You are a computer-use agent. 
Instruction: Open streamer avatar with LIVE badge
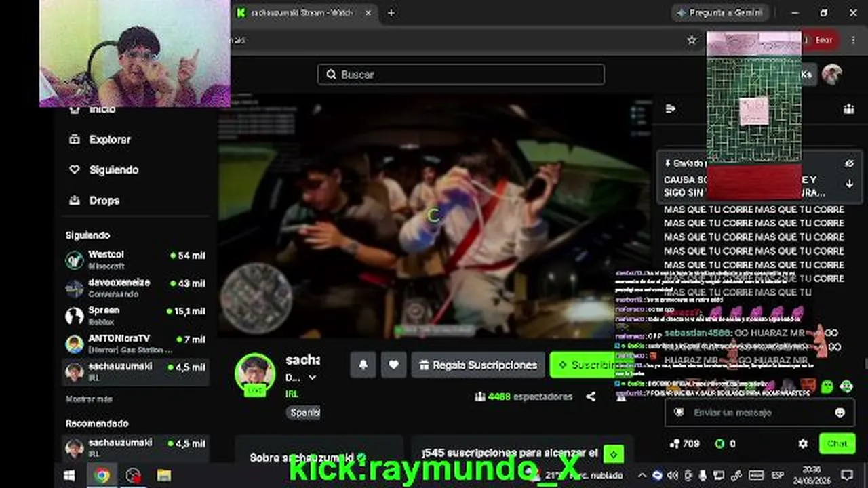click(x=255, y=373)
